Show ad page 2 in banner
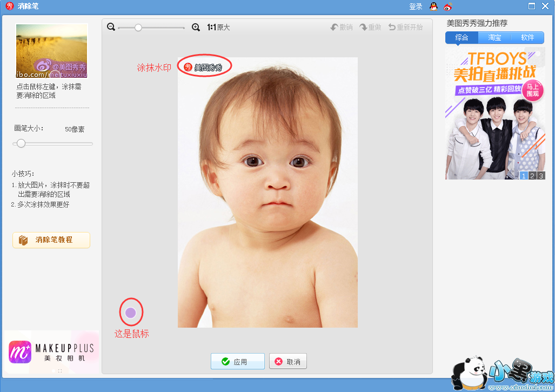The image size is (555, 392). click(x=532, y=176)
